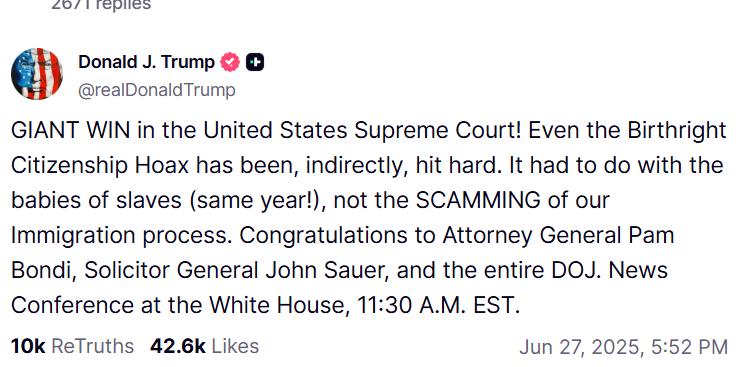The width and height of the screenshot is (746, 367).
Task: Open Donald J. Trump display name
Action: [x=147, y=62]
